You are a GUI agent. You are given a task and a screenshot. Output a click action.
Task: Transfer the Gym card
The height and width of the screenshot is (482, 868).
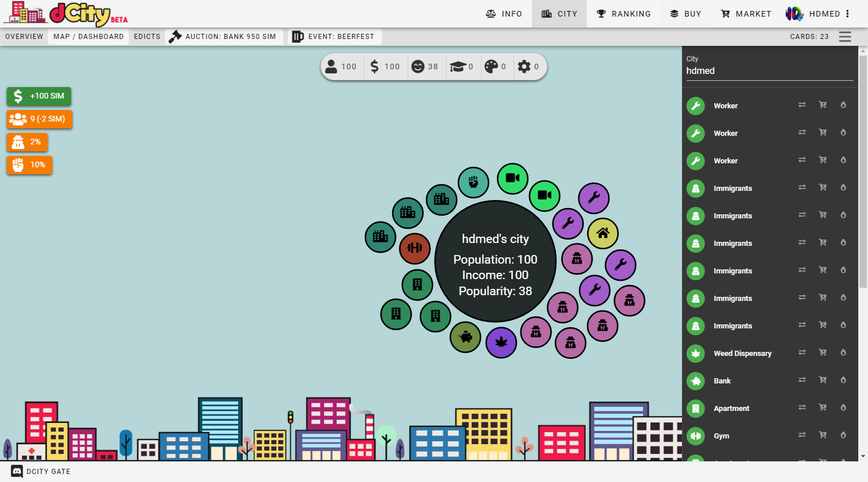pyautogui.click(x=802, y=435)
